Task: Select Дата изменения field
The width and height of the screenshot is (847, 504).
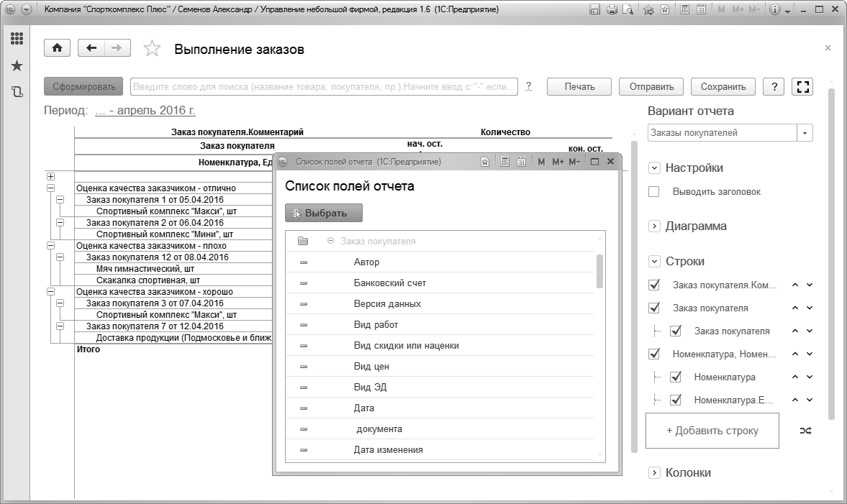Action: click(439, 450)
